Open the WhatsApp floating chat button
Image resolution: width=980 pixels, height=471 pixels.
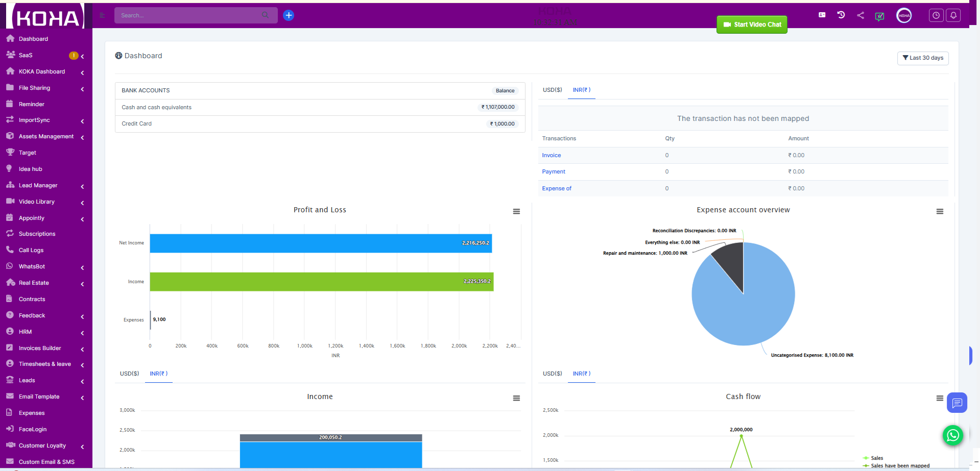pyautogui.click(x=952, y=435)
